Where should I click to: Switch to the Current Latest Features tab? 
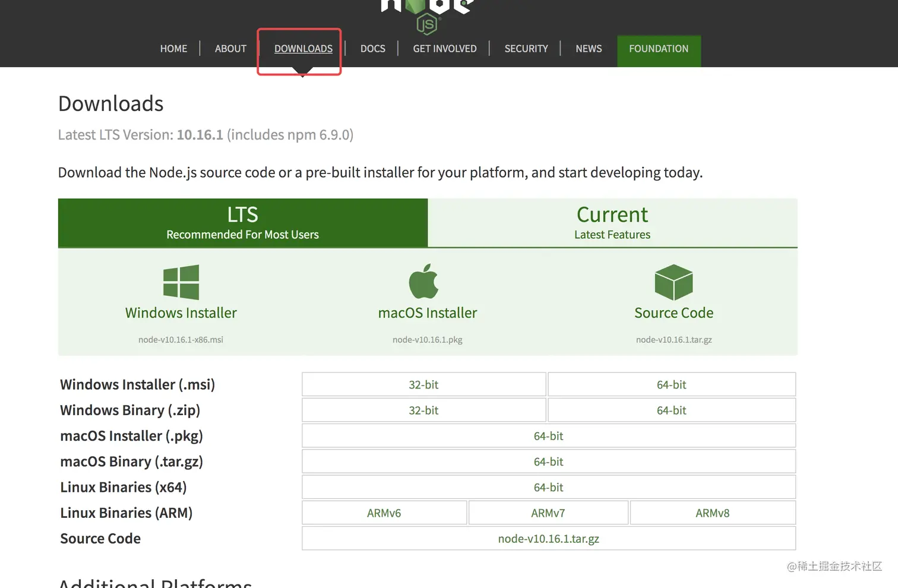(x=612, y=223)
